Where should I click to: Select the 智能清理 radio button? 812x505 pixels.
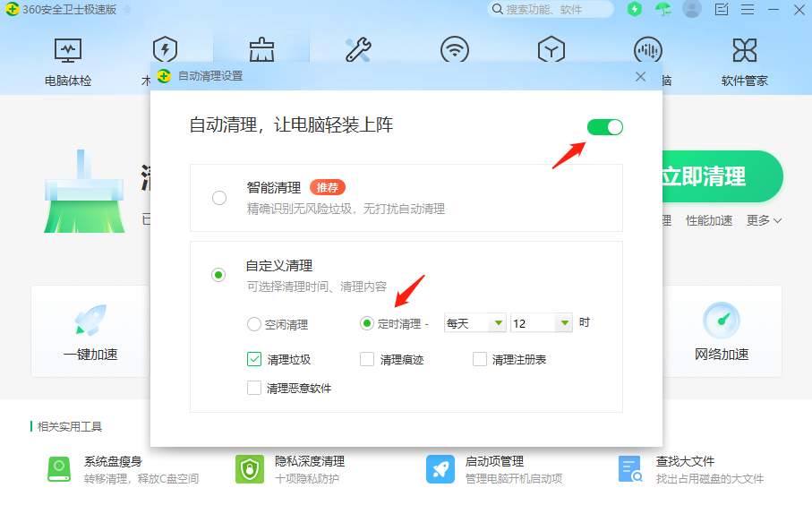(219, 198)
